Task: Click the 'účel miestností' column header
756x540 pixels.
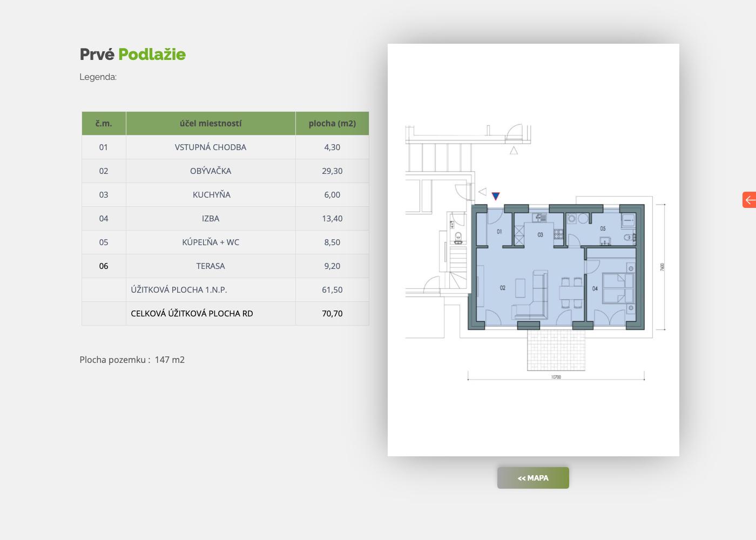Action: coord(211,123)
